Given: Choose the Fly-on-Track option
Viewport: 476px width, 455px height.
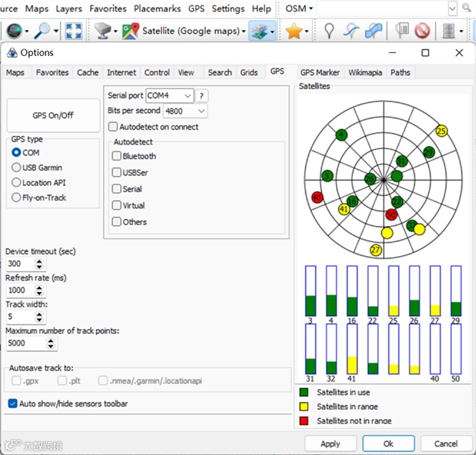Looking at the screenshot, I should click(16, 198).
